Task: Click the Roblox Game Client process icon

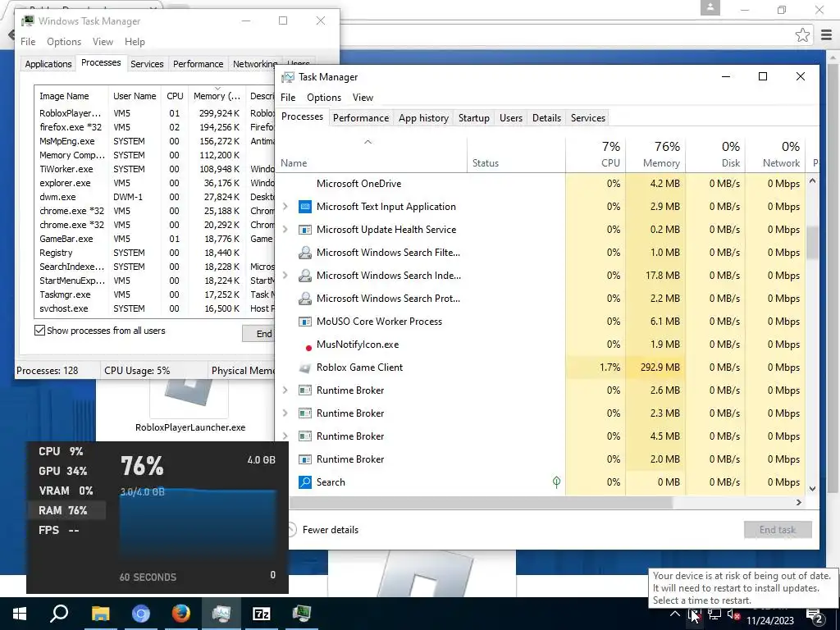Action: pyautogui.click(x=305, y=367)
